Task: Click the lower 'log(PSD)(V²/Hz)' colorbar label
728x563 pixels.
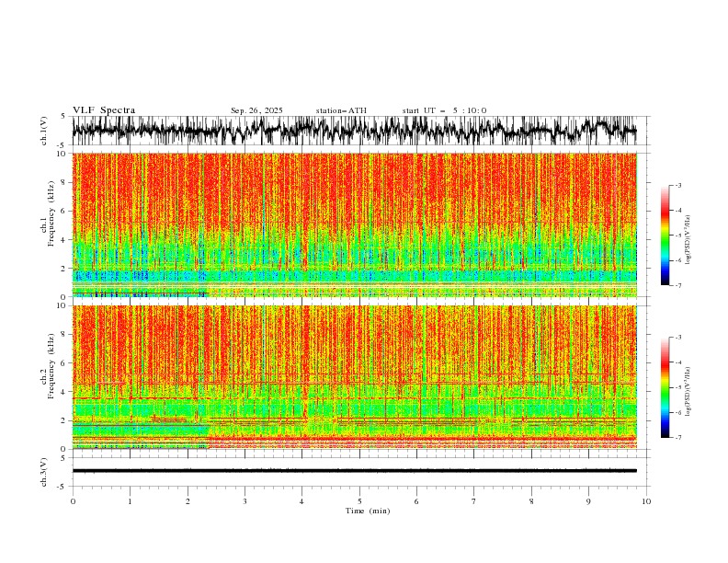Action: (x=688, y=392)
